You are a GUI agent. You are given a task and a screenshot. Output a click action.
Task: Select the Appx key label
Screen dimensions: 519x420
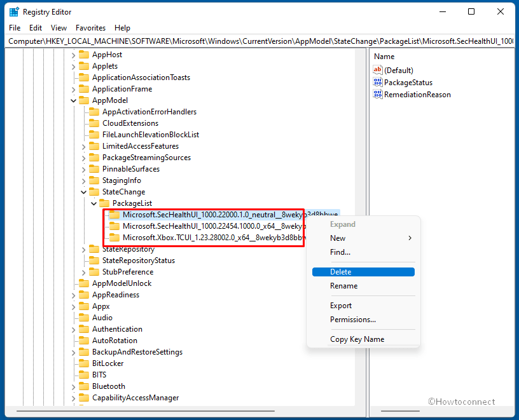click(x=100, y=306)
